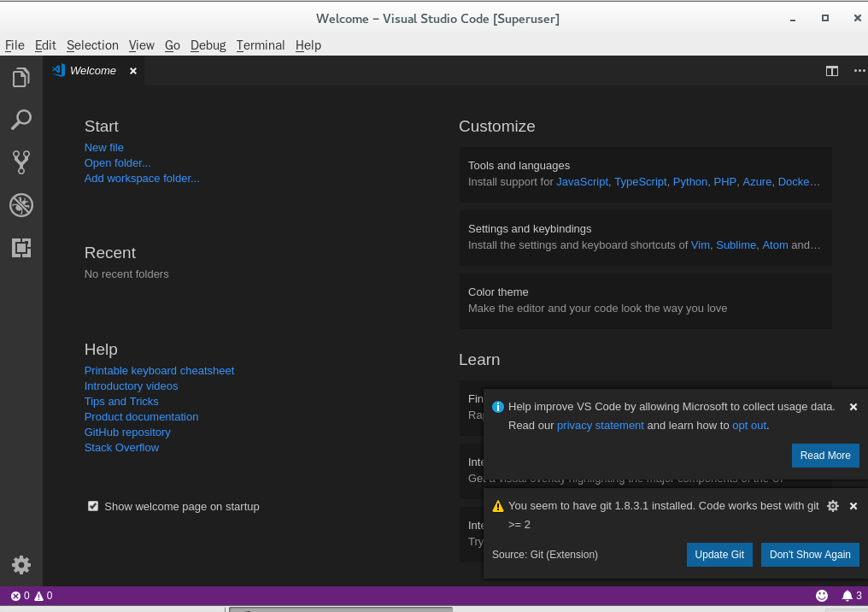This screenshot has width=868, height=612.
Task: Click the Update Git button
Action: click(x=719, y=555)
